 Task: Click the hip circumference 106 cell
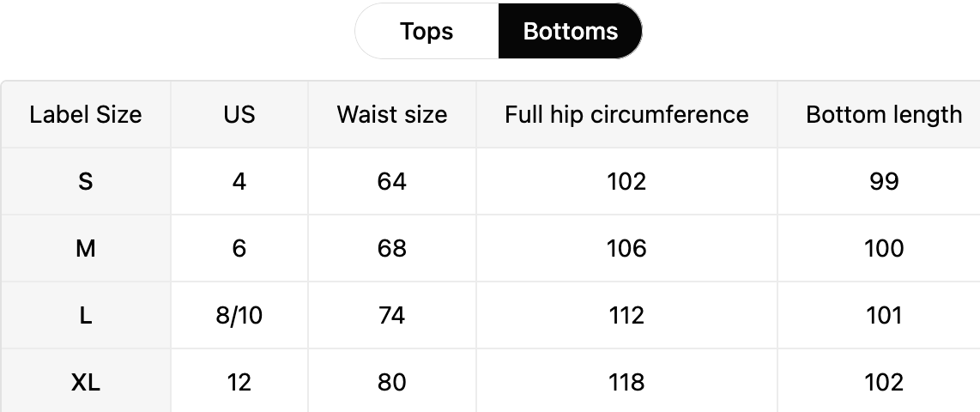click(626, 249)
